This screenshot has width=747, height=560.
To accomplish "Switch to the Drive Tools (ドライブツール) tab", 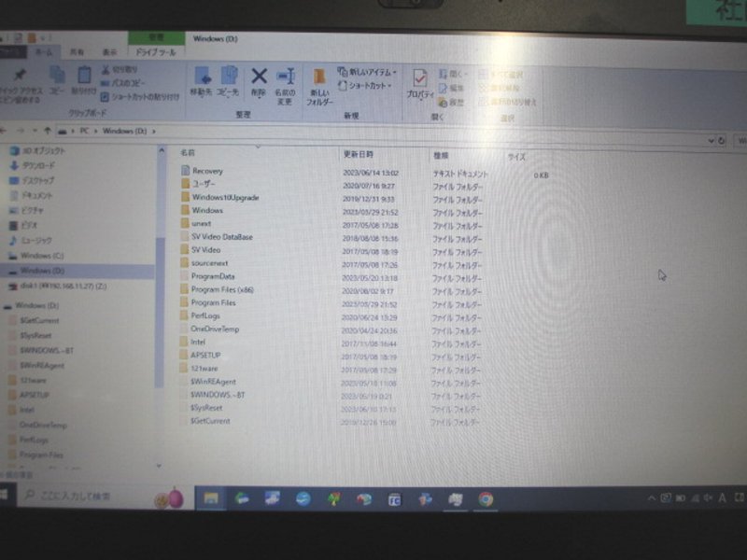I will point(156,52).
